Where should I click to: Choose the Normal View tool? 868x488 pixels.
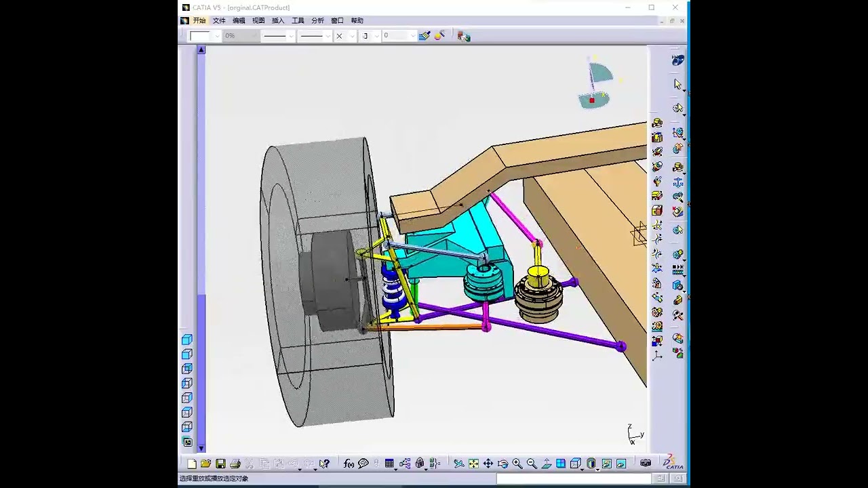[x=547, y=464]
